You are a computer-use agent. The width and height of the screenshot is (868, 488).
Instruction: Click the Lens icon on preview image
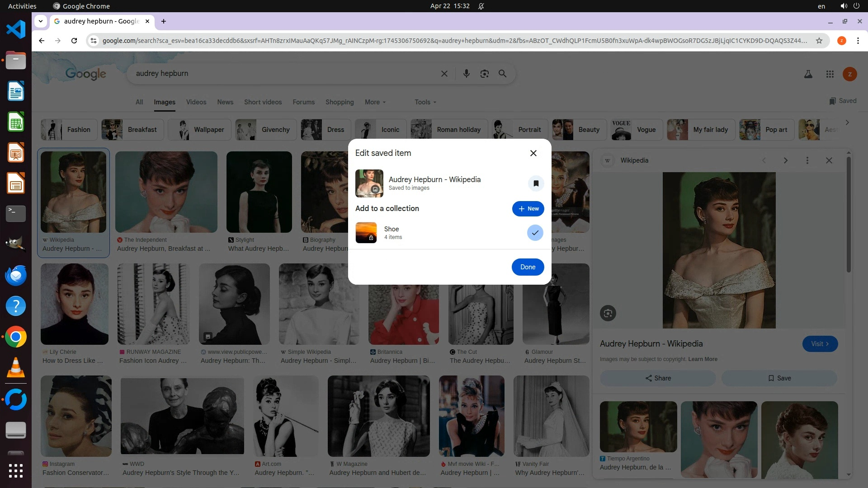click(x=608, y=313)
